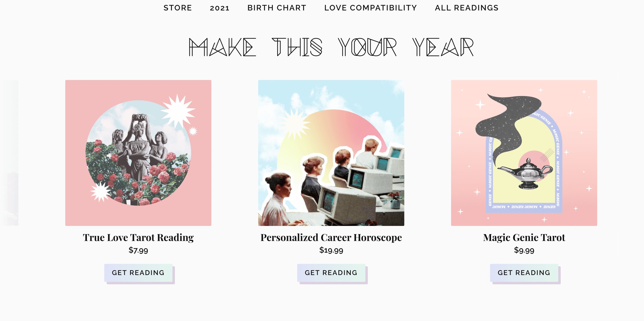Screen dimensions: 644x321
Task: Click the Personalized Career Horoscope image
Action: pos(331,153)
